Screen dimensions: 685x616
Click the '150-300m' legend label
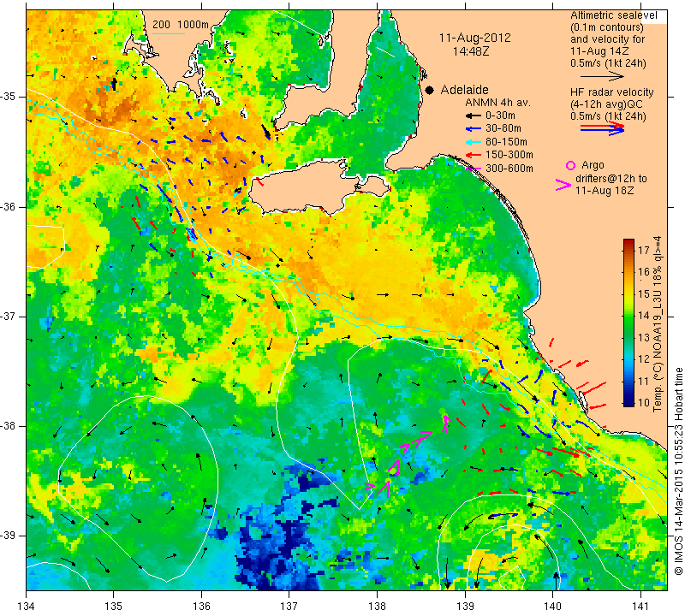coord(509,155)
